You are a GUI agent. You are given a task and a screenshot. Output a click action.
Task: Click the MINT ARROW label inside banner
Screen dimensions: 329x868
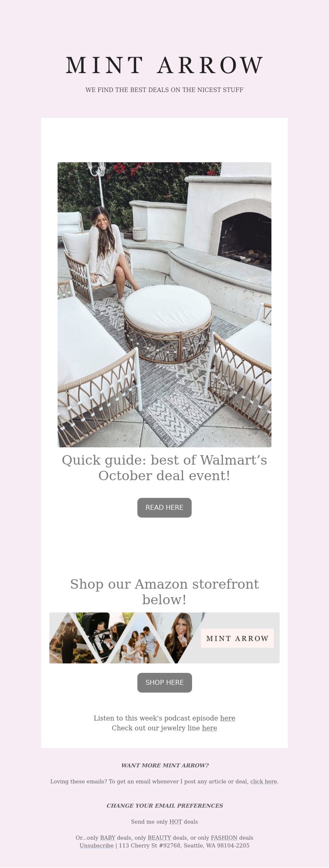click(237, 638)
